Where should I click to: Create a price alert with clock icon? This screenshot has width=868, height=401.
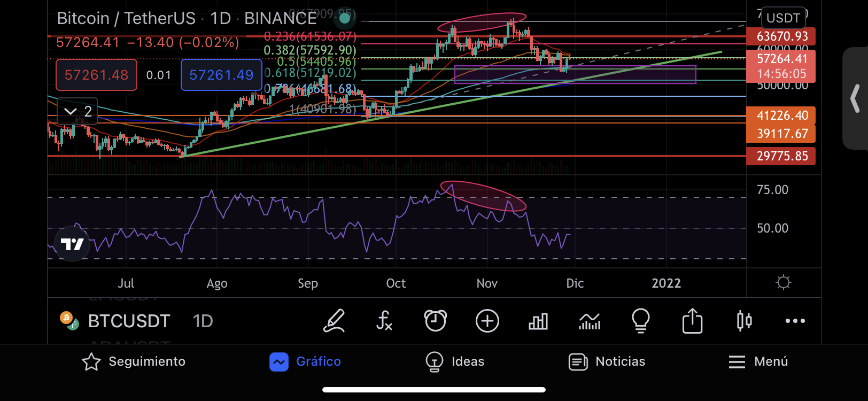tap(435, 321)
